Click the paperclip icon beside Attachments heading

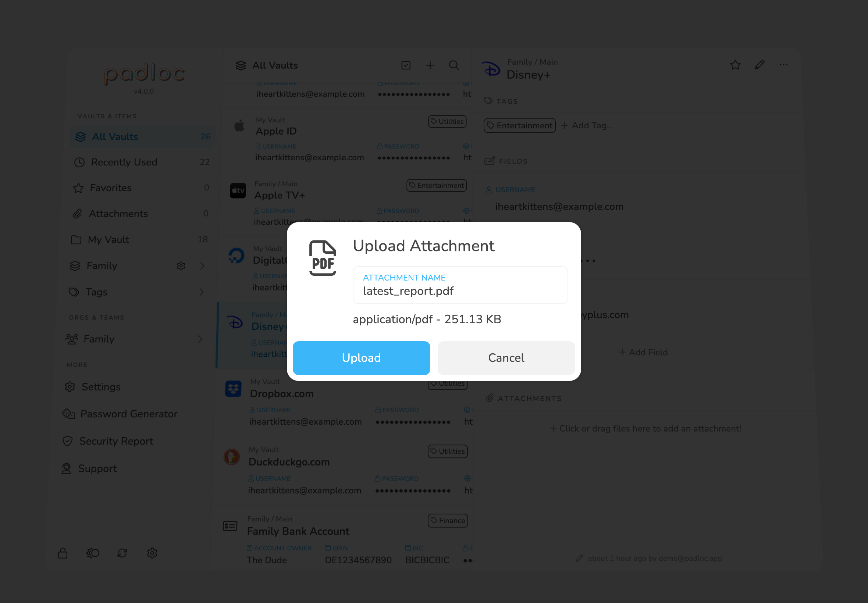(490, 398)
